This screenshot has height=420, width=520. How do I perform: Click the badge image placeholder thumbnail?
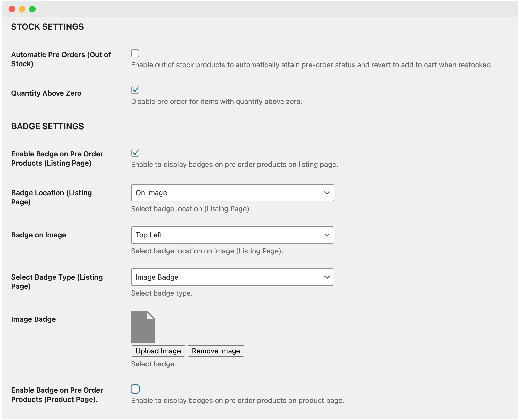click(x=143, y=327)
